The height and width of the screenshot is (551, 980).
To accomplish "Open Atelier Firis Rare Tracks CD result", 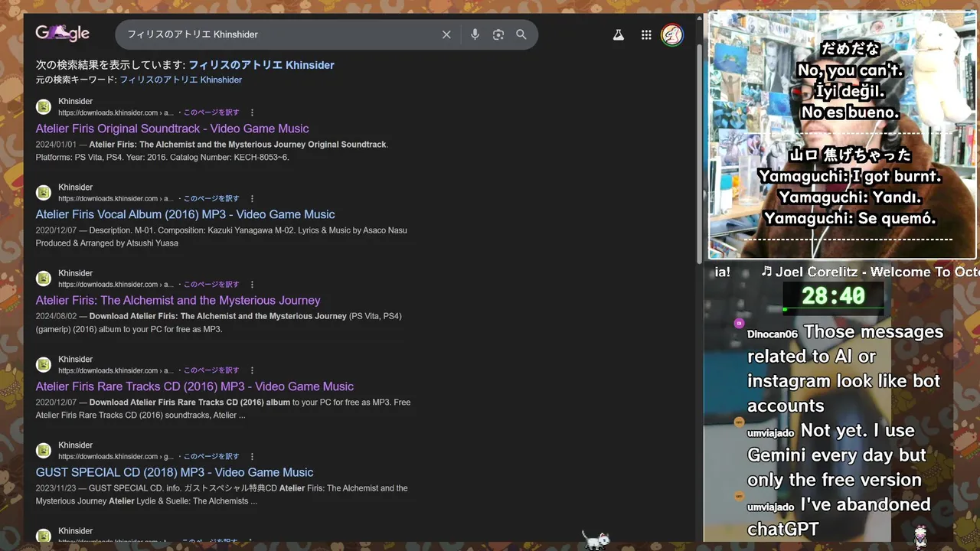I will click(194, 386).
